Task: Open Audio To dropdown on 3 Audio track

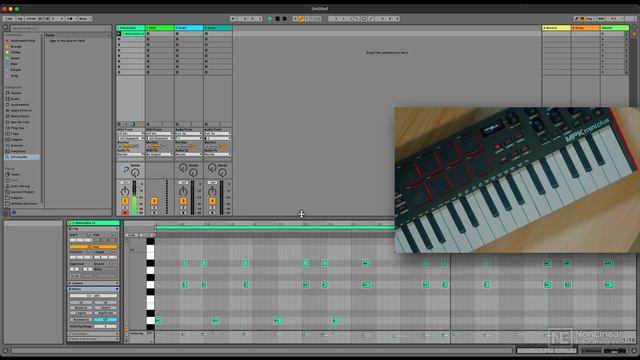Action: (189, 154)
